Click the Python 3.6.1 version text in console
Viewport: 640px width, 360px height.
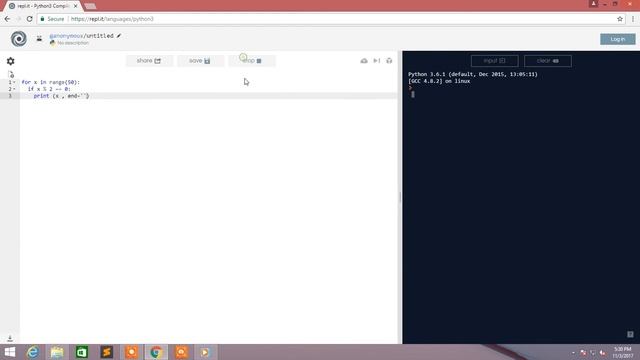click(x=473, y=74)
